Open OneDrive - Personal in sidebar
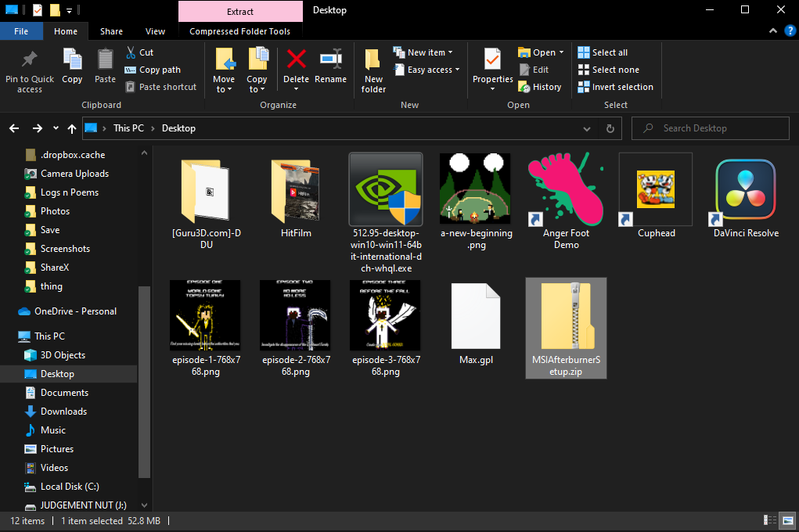This screenshot has width=799, height=532. point(67,311)
